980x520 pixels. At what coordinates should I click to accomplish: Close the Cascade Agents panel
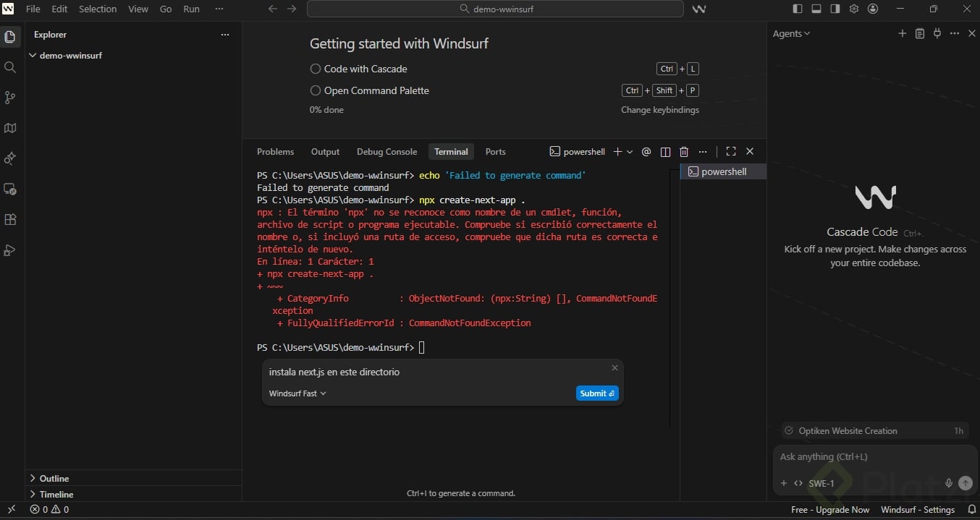pos(972,34)
